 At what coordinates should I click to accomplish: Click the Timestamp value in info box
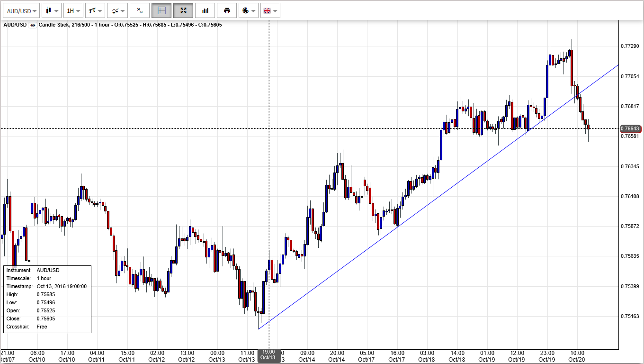click(62, 286)
